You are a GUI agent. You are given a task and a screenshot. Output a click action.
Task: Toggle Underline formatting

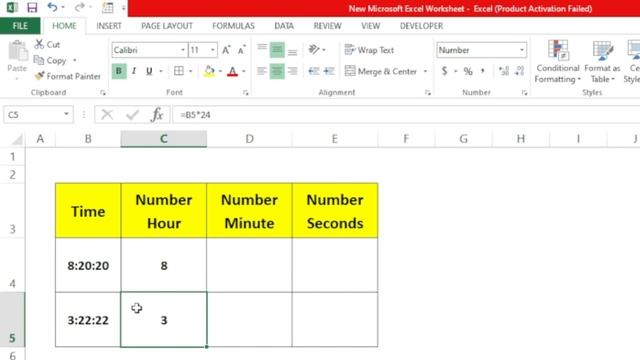pos(149,71)
